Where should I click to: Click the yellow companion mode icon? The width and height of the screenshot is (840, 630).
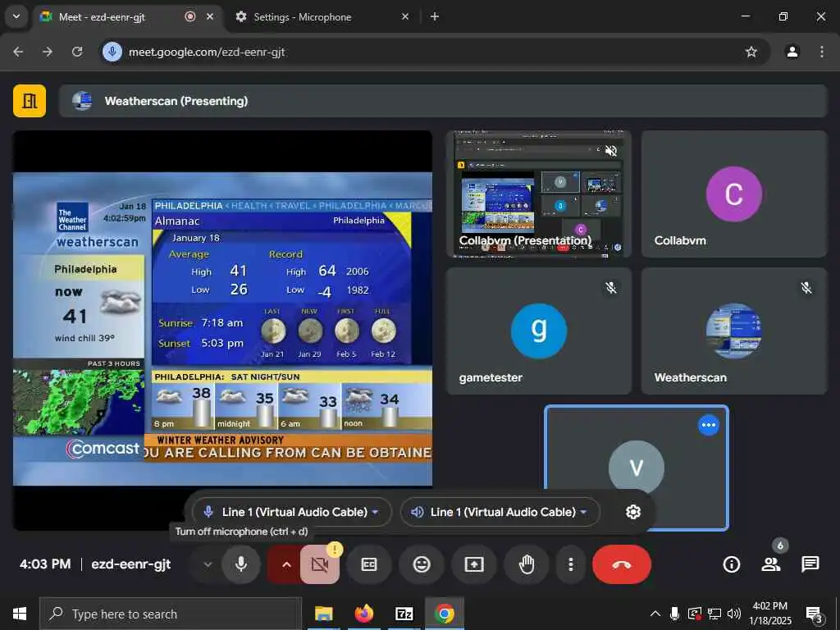coord(30,101)
